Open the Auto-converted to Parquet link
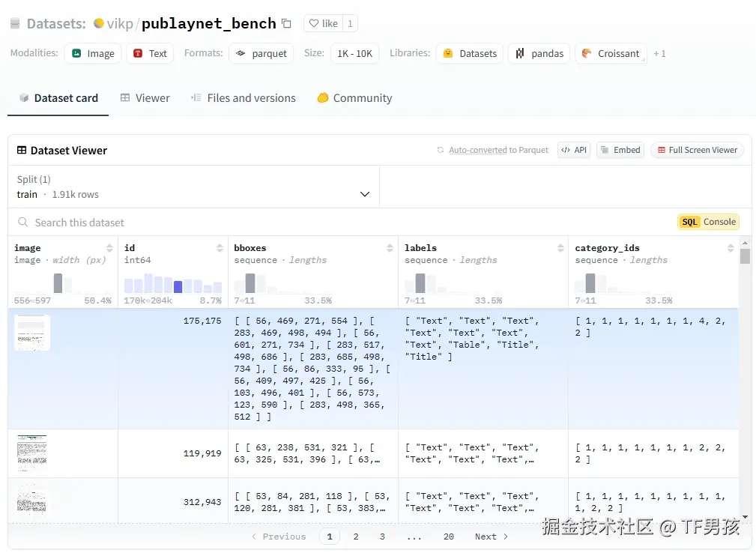This screenshot has height=553, width=756. (497, 150)
